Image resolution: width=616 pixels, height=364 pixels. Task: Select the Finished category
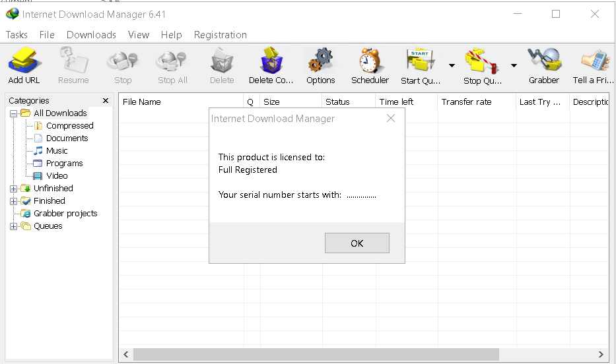[x=49, y=201]
